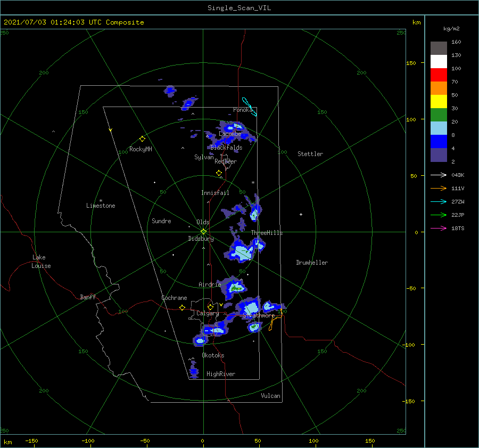This screenshot has height=448, width=479.
Task: Click the Innisfail city label
Action: click(x=215, y=193)
